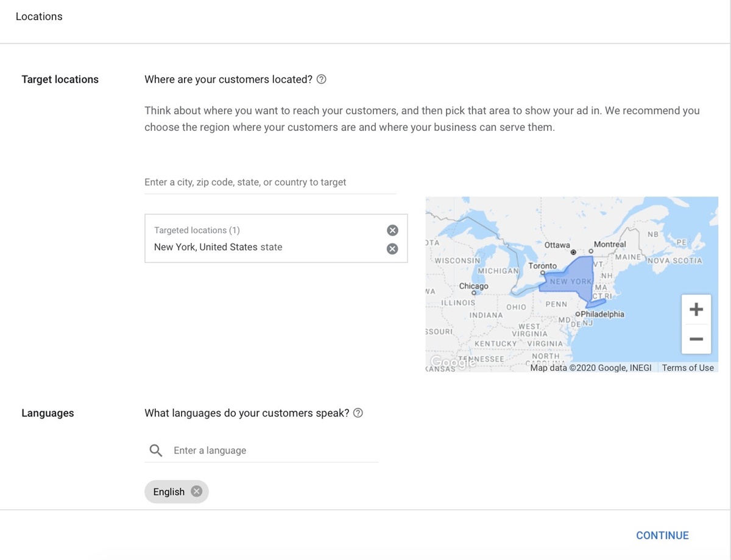
Task: Click the language search magnifier icon
Action: (156, 450)
